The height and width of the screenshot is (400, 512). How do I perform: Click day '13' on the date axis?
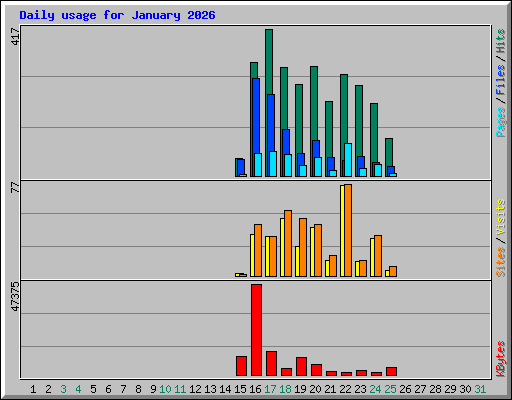pyautogui.click(x=210, y=389)
